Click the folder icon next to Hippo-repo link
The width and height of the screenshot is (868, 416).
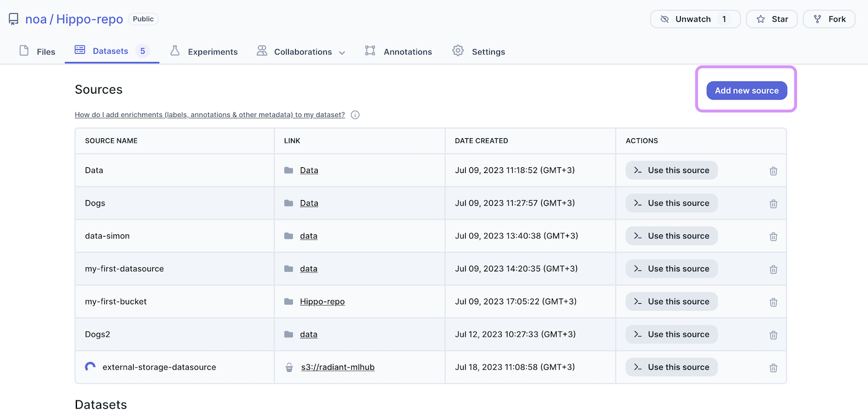coord(289,301)
